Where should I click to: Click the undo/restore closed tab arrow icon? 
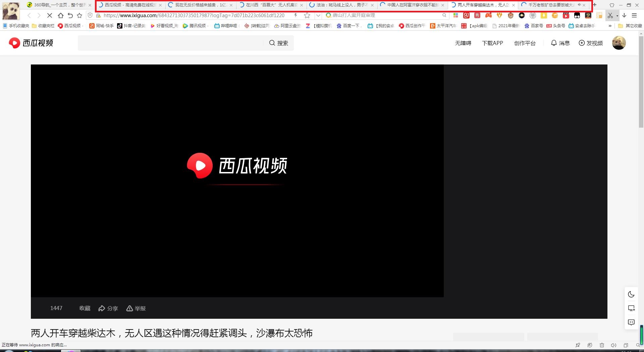pos(70,15)
